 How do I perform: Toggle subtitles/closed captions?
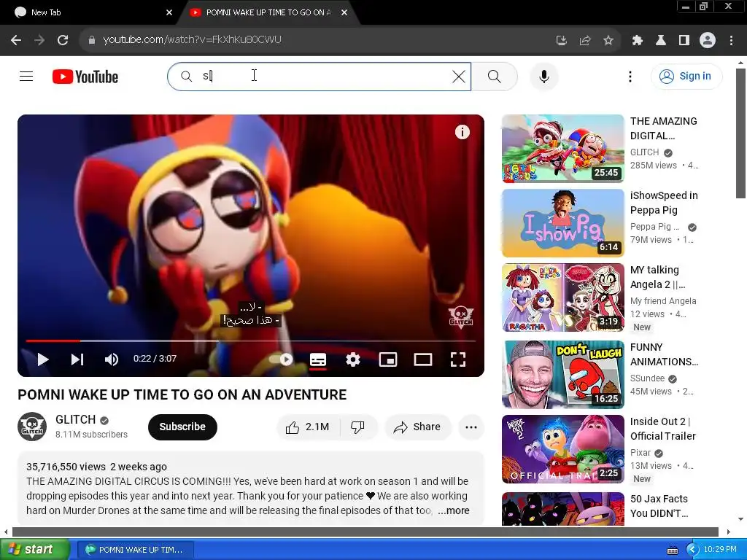318,359
